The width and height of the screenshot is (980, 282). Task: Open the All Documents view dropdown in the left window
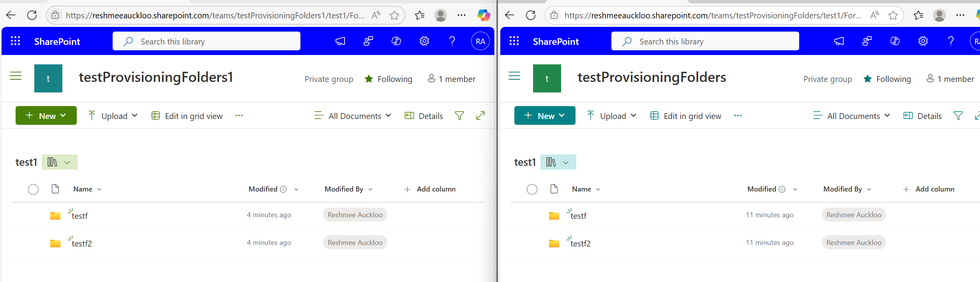click(x=353, y=116)
